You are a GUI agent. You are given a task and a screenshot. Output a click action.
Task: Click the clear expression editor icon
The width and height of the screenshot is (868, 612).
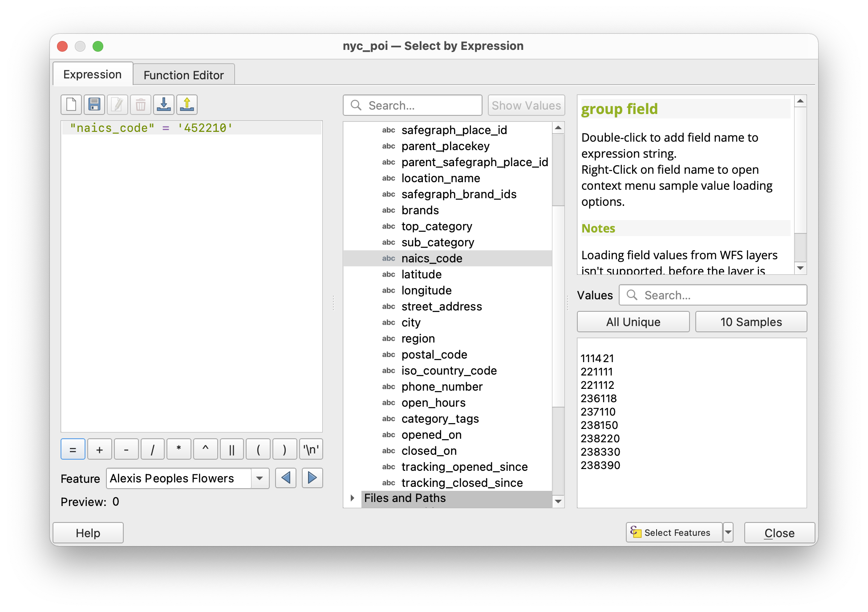[71, 105]
